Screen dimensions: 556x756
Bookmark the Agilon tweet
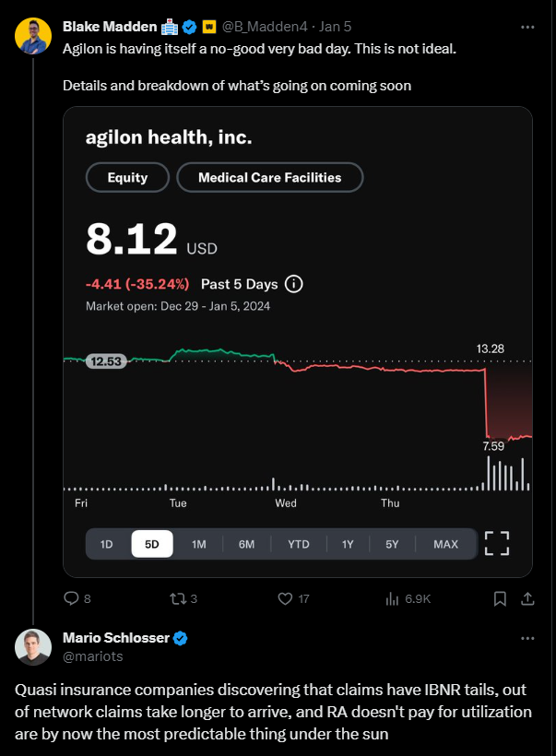(x=499, y=598)
